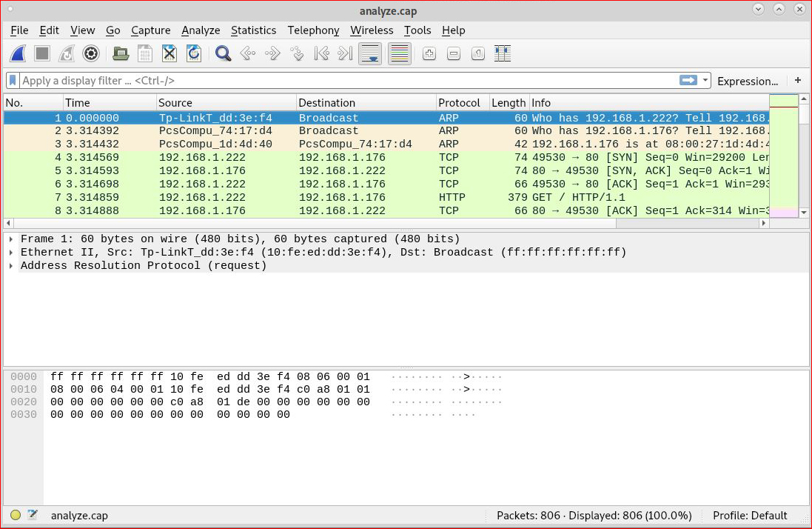The width and height of the screenshot is (812, 529).
Task: Restart the current capture
Action: click(x=67, y=53)
